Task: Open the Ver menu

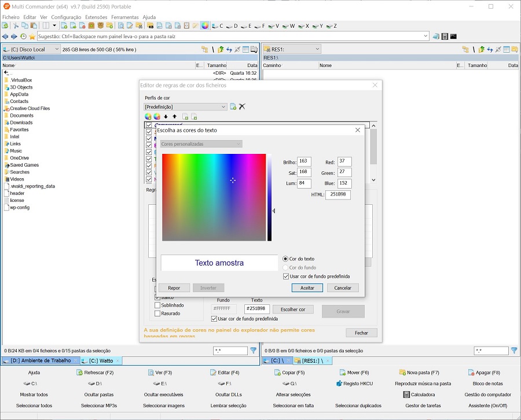Action: [x=43, y=17]
